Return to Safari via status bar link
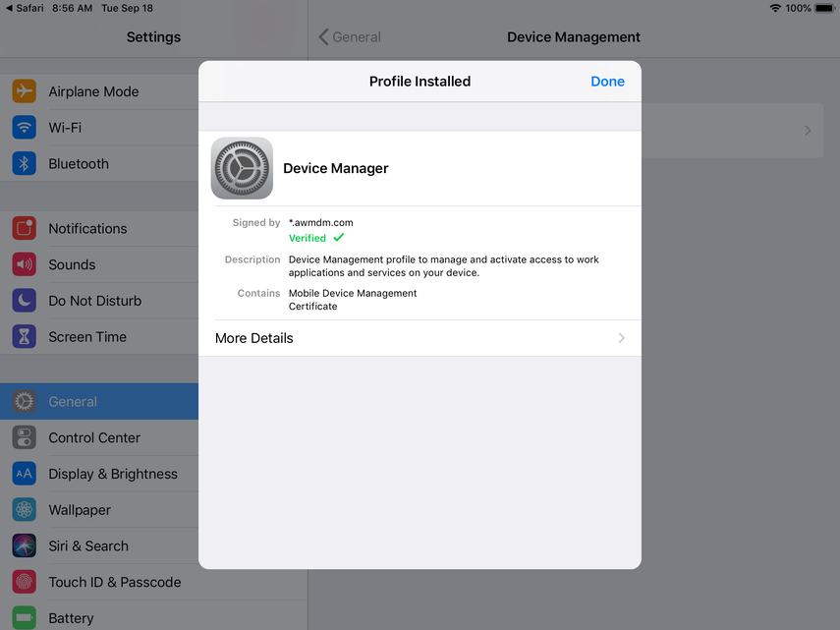Screen dimensions: 840x630 click(x=25, y=8)
